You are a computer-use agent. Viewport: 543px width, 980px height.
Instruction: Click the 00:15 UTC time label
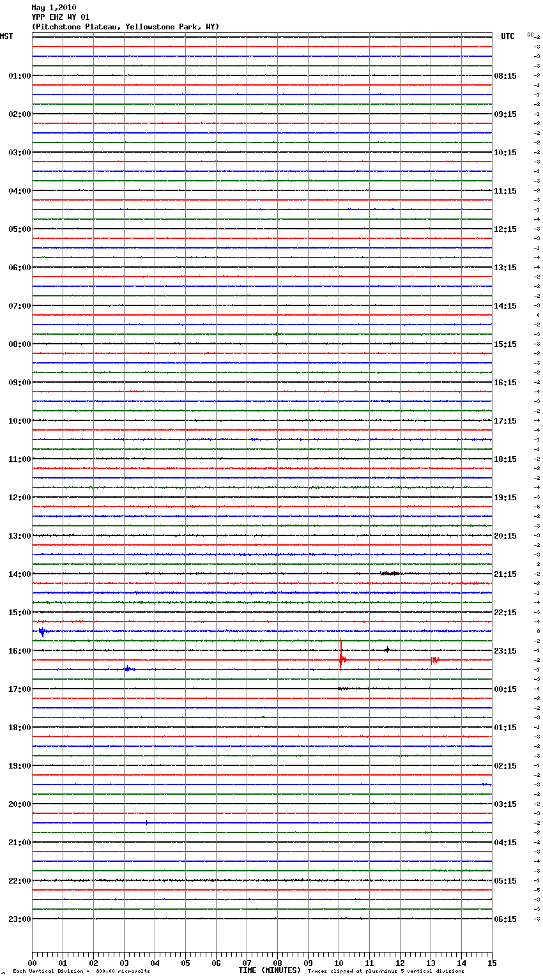coord(505,689)
